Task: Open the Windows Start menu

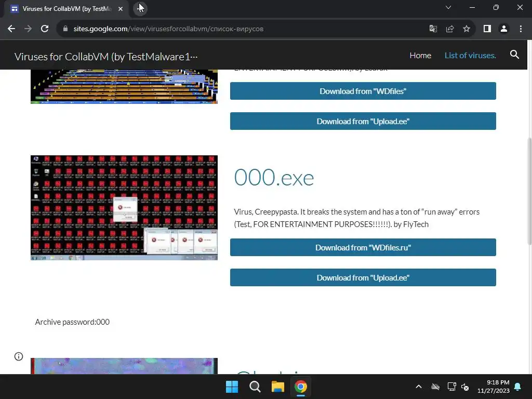Action: [x=232, y=387]
